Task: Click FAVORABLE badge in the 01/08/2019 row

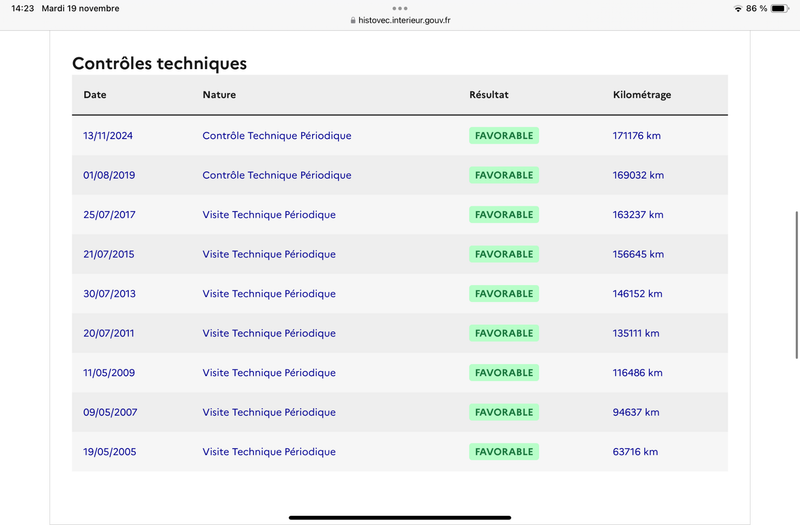Action: pos(504,175)
